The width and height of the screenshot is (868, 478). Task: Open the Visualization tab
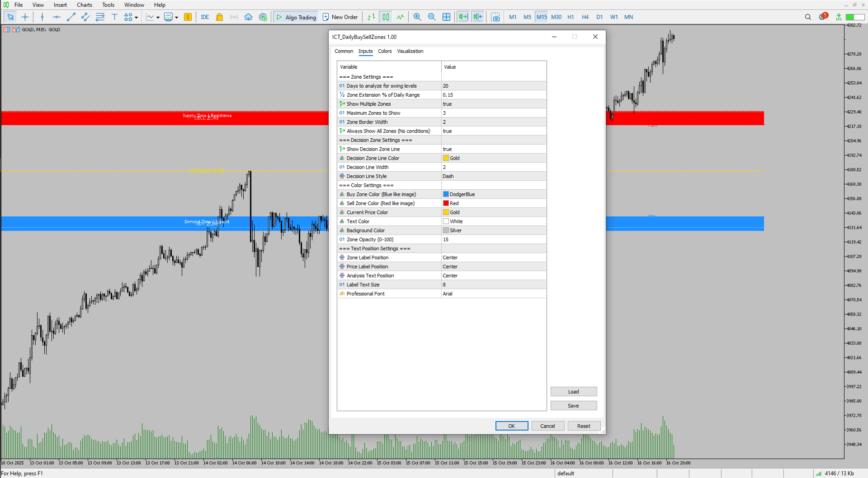pos(410,51)
